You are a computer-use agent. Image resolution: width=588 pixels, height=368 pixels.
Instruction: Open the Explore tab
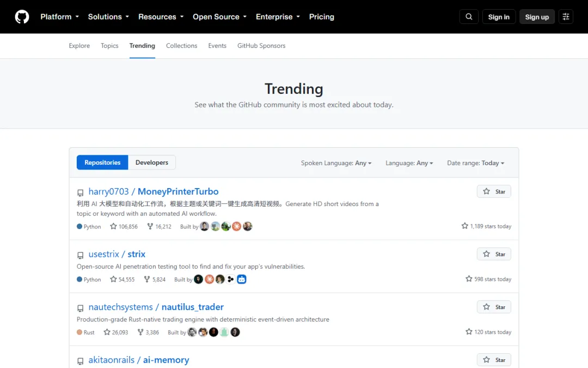click(79, 46)
